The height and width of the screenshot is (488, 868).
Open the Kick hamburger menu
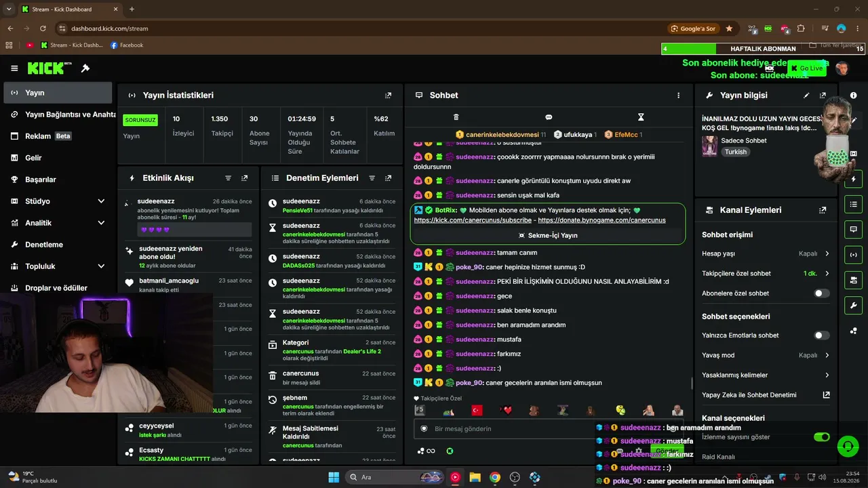14,68
